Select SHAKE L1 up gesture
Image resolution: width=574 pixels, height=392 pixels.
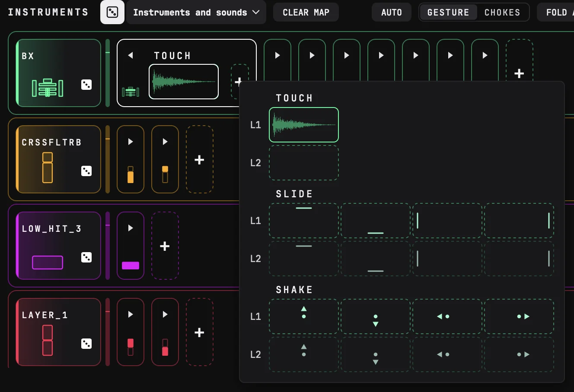click(304, 316)
